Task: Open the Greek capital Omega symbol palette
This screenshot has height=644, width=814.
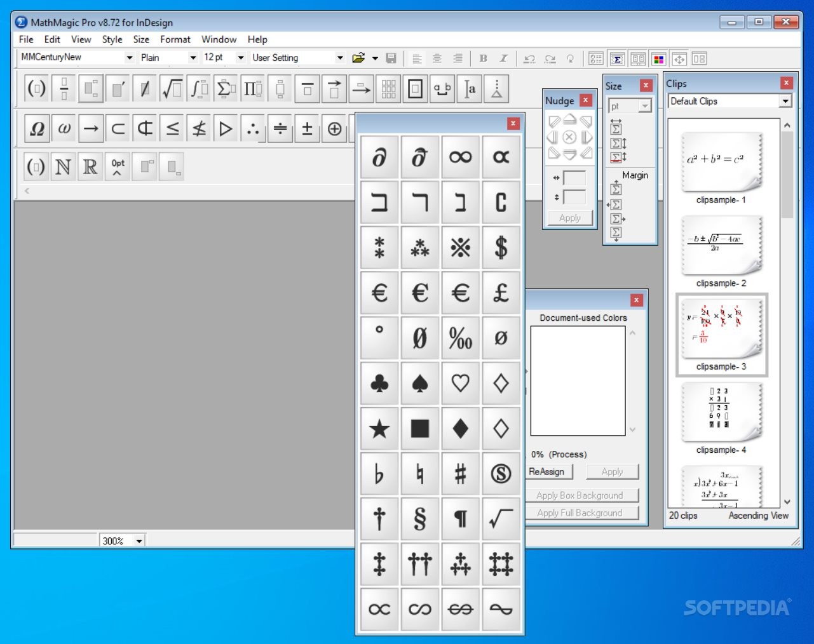Action: pyautogui.click(x=37, y=129)
